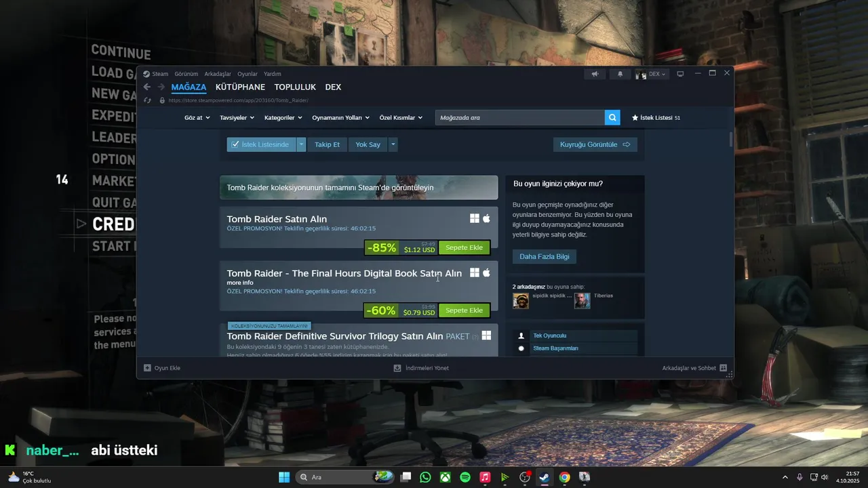The height and width of the screenshot is (488, 868).
Task: Open Google Chrome from the taskbar
Action: 564,477
